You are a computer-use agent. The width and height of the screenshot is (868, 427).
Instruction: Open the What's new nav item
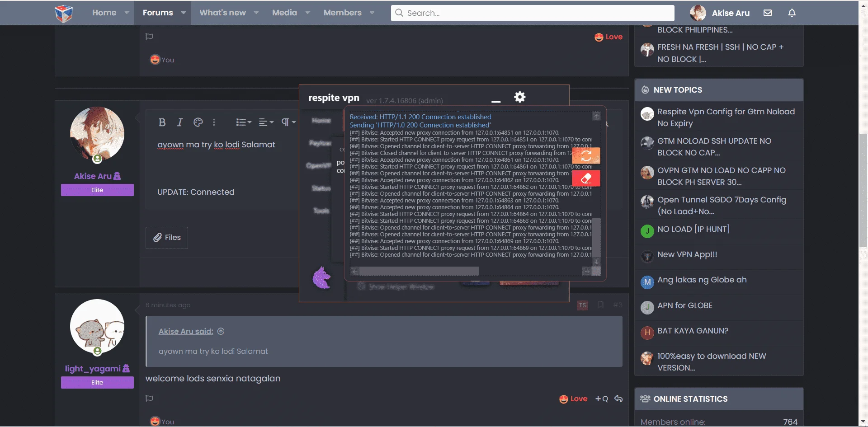222,13
